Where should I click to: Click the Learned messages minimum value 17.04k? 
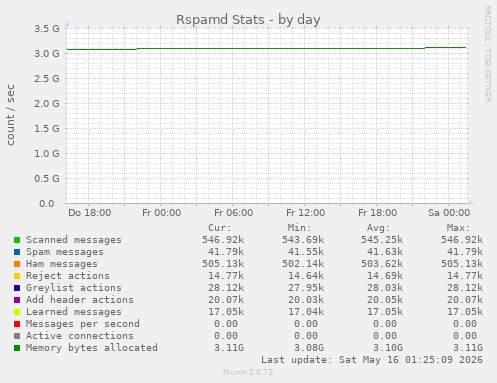point(306,312)
